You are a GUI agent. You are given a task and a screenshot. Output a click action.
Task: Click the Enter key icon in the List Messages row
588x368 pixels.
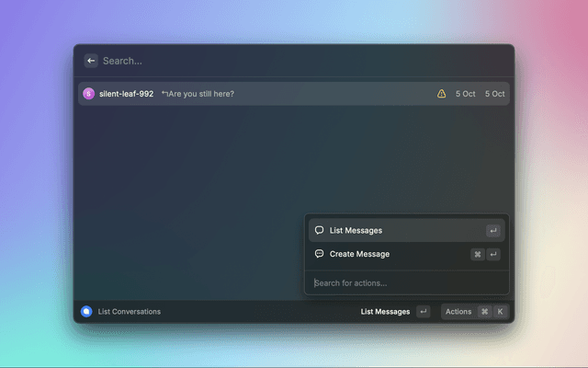click(x=493, y=231)
